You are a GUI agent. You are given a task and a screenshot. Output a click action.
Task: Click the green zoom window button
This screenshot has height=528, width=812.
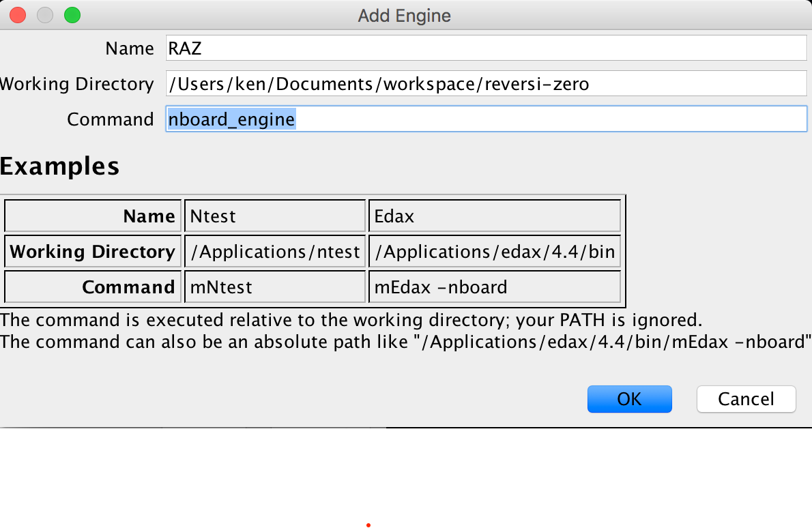72,15
